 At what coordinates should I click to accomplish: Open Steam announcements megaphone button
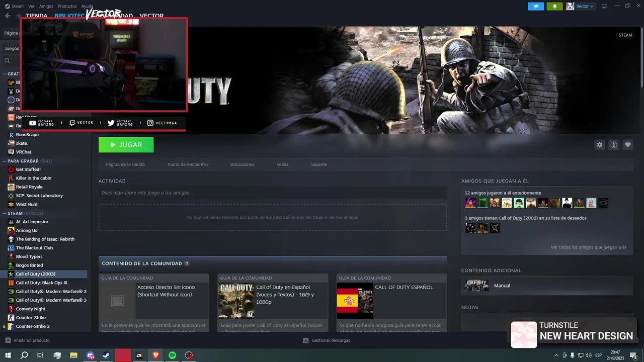(x=536, y=6)
